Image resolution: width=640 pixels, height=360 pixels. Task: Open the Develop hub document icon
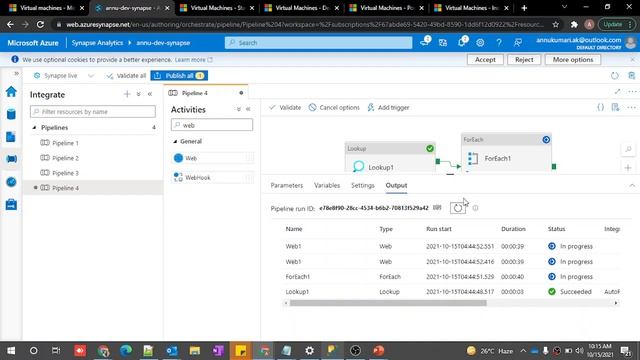11,137
